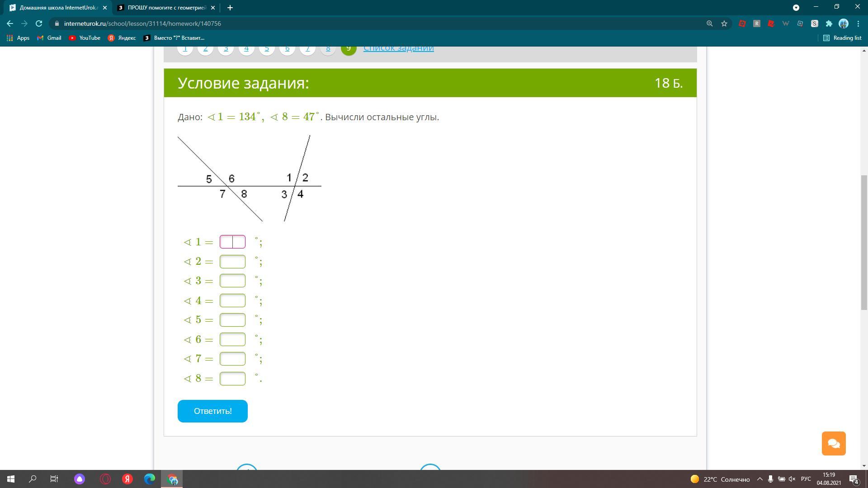Reload the current page
The width and height of the screenshot is (868, 488).
(x=39, y=23)
